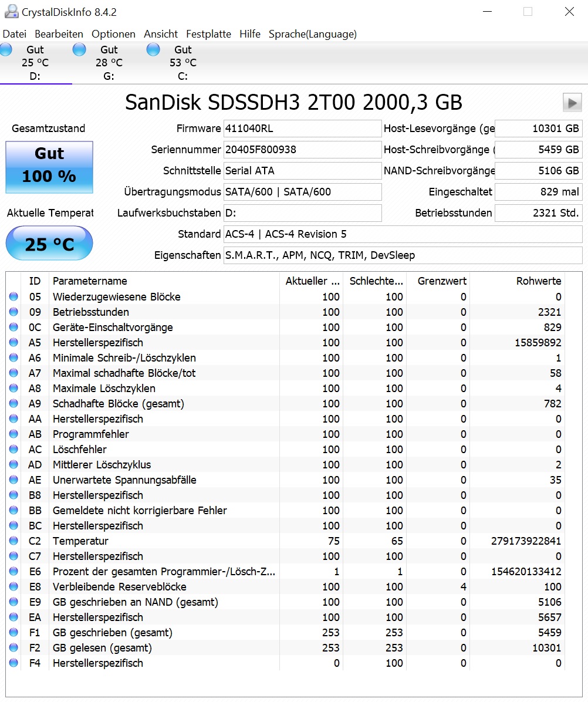Viewport: 588px width, 702px height.
Task: Click the Firmware field 411040RL
Action: [302, 129]
